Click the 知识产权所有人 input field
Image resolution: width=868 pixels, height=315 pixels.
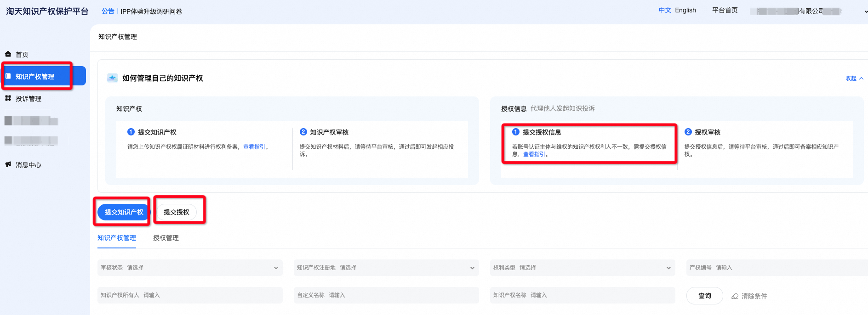click(x=190, y=295)
